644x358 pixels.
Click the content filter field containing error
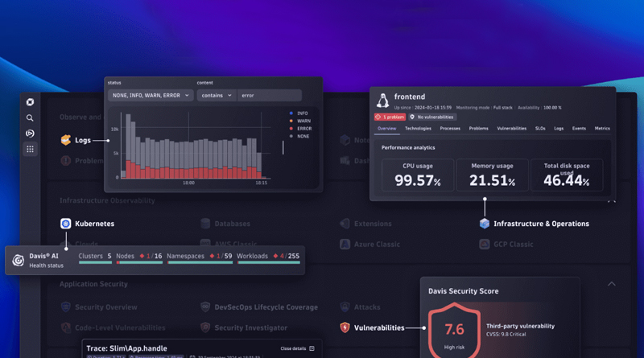(270, 95)
